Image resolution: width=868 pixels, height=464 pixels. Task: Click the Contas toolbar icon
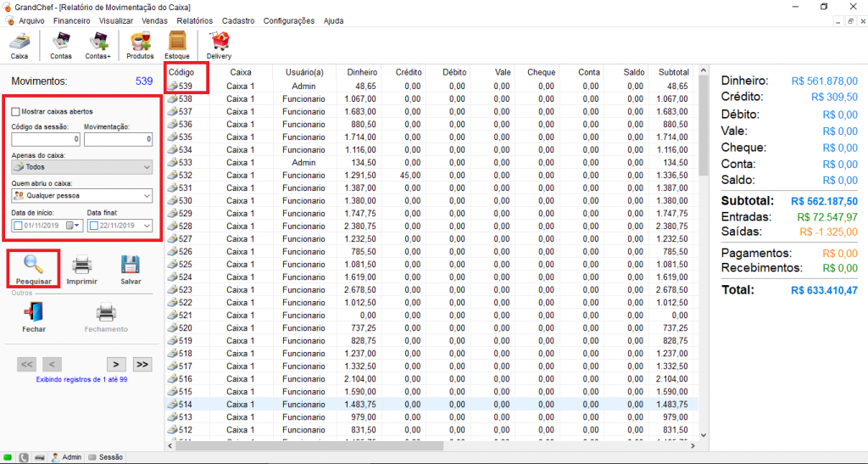point(61,45)
